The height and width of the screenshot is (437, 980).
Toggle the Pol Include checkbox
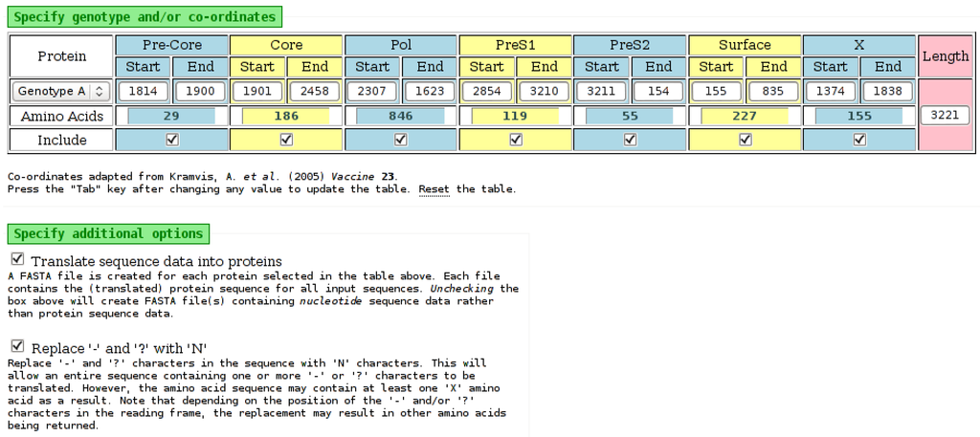[x=401, y=140]
